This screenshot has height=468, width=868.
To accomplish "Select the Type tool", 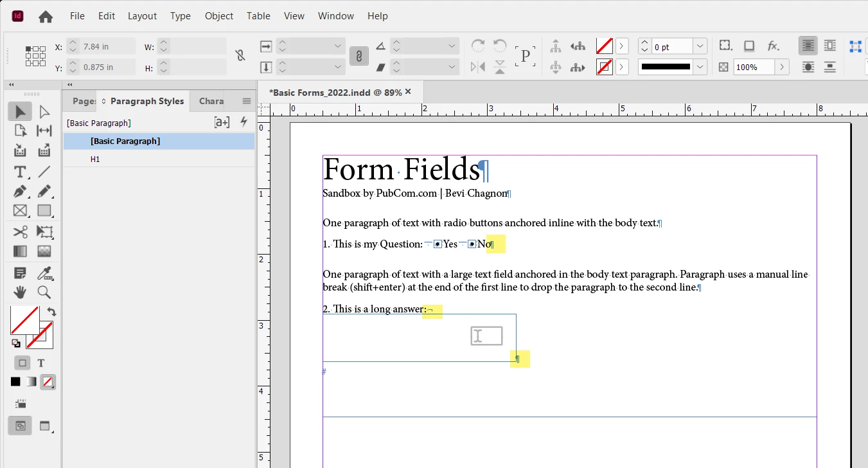I will point(20,172).
